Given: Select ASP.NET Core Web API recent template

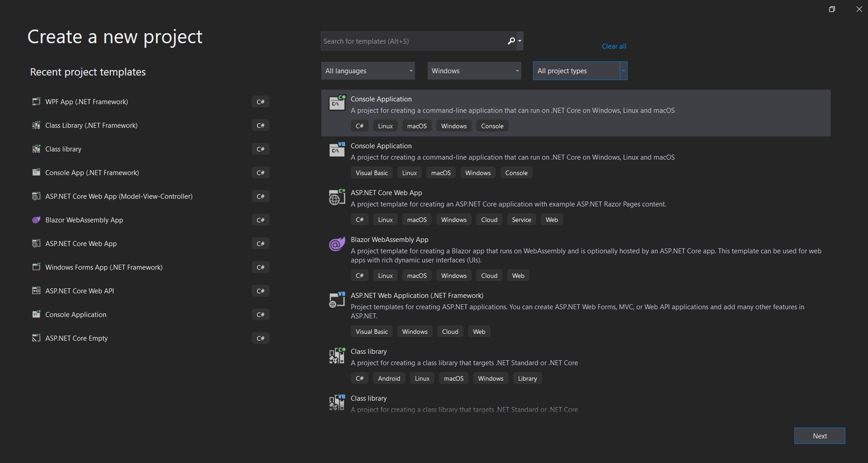Looking at the screenshot, I should [150, 291].
